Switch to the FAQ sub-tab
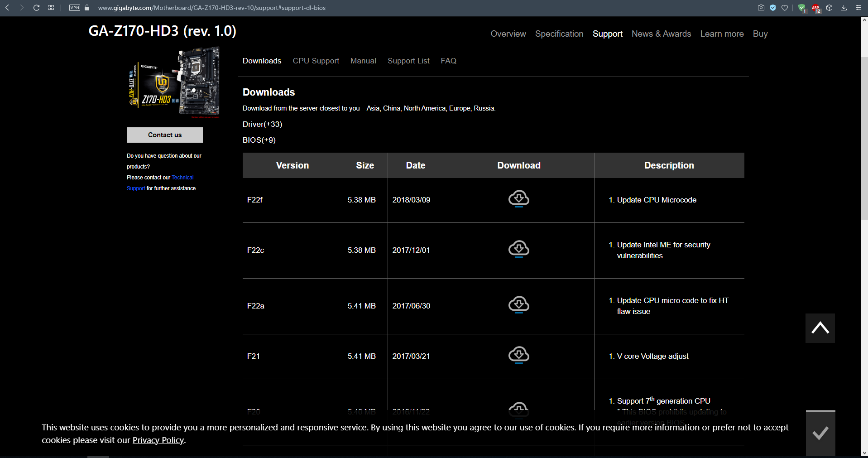Image resolution: width=868 pixels, height=458 pixels. [448, 61]
